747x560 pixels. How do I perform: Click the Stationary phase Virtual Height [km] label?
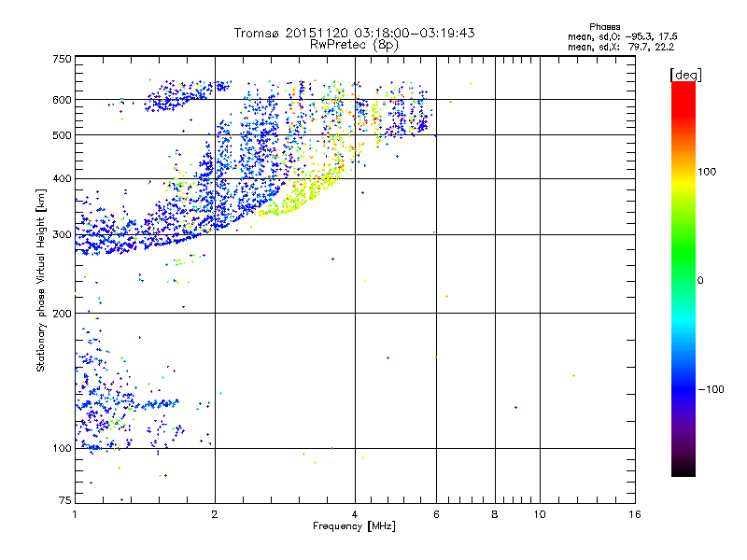pos(40,281)
